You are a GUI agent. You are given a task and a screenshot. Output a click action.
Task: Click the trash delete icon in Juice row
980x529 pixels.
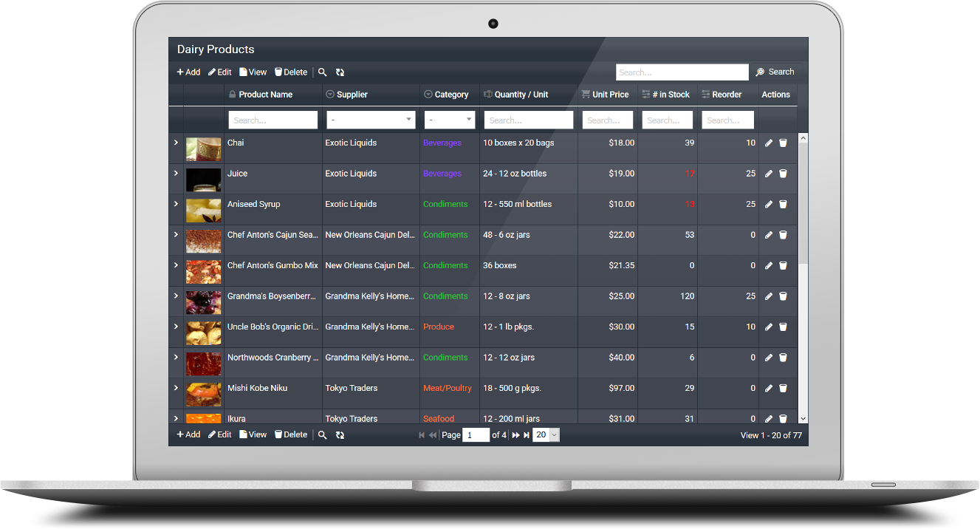pos(783,174)
